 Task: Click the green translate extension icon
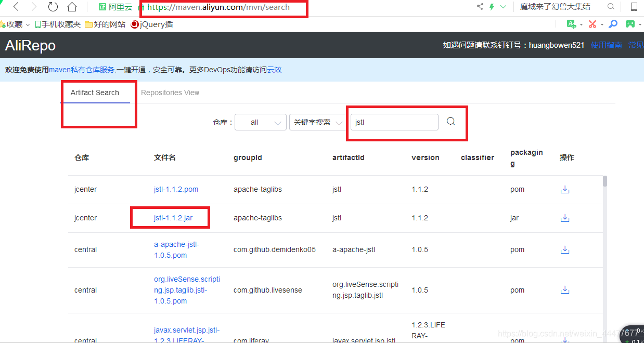click(x=572, y=24)
